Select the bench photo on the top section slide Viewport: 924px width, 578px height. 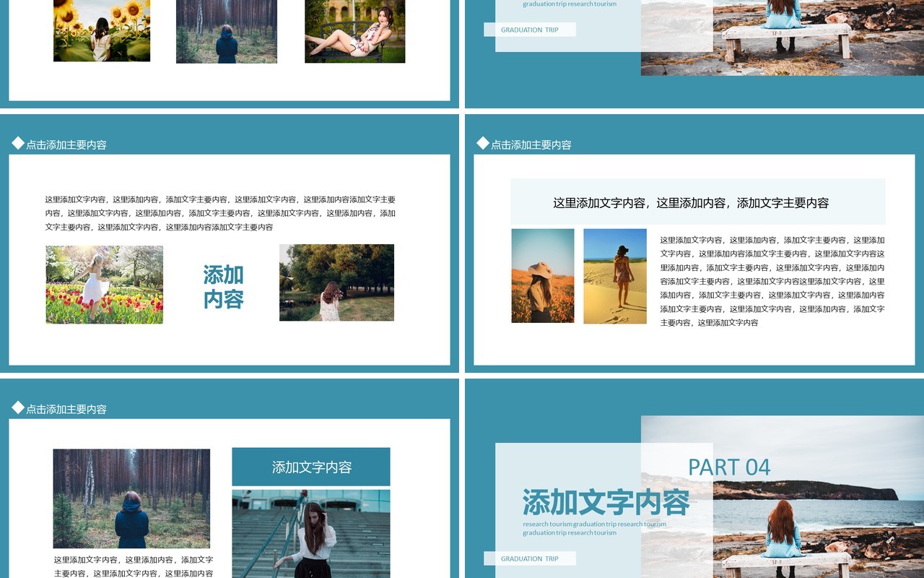coord(783,38)
